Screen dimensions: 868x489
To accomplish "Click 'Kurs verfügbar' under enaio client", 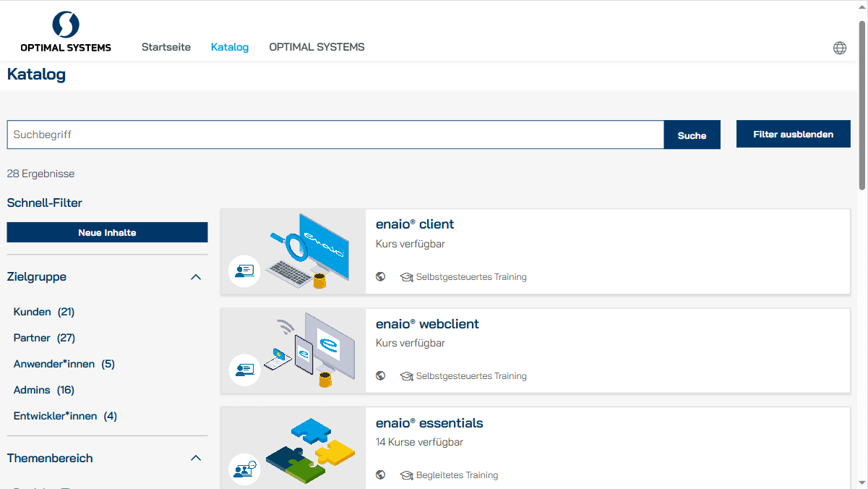I will (x=411, y=244).
